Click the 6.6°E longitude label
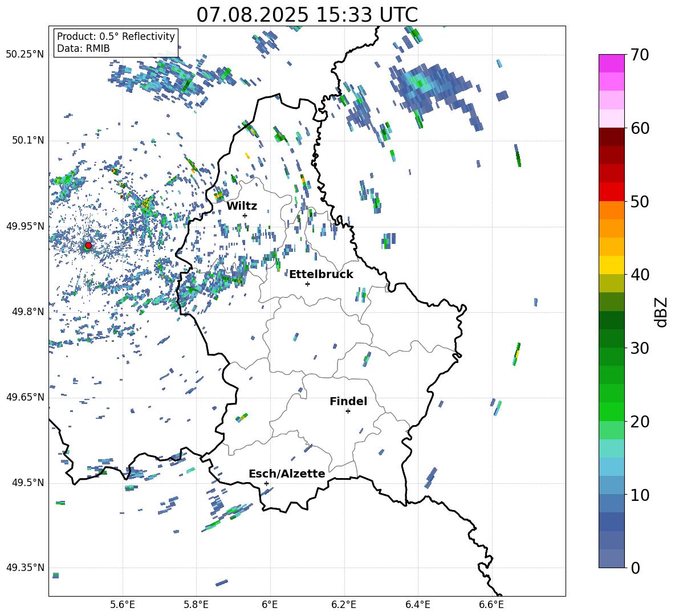This screenshot has height=616, width=675. click(491, 605)
